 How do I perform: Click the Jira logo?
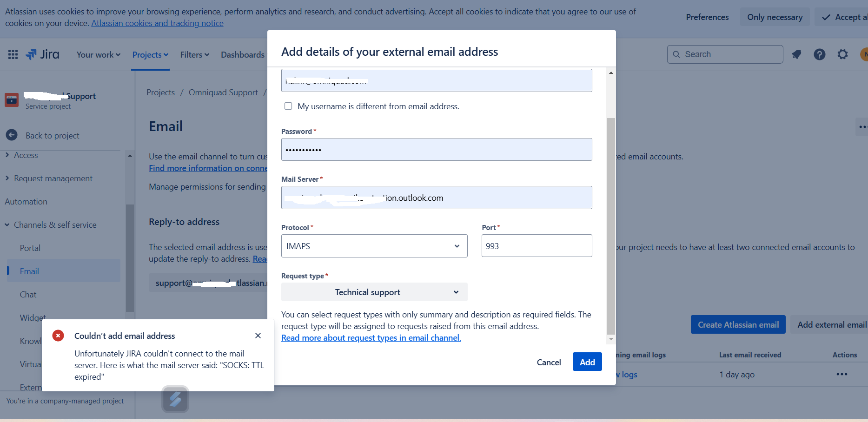pos(42,54)
